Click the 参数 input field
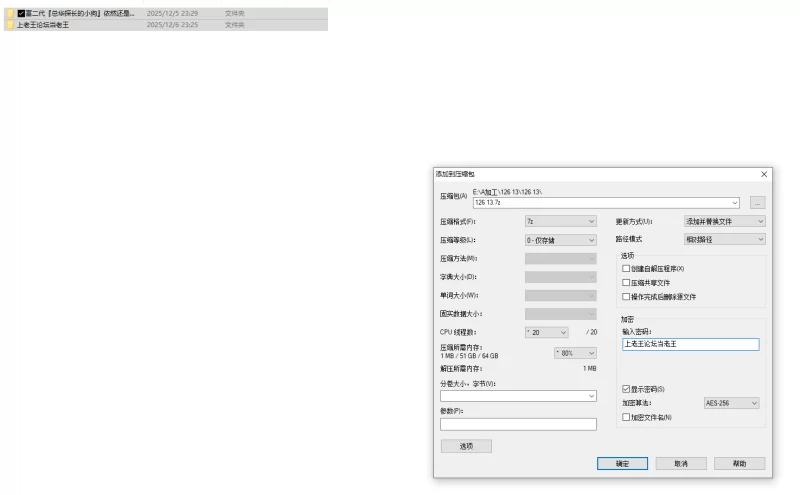 coord(518,424)
